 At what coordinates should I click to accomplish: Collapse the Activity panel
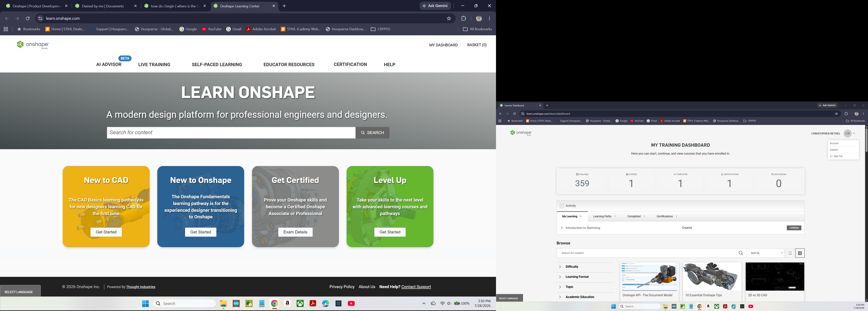click(562, 206)
